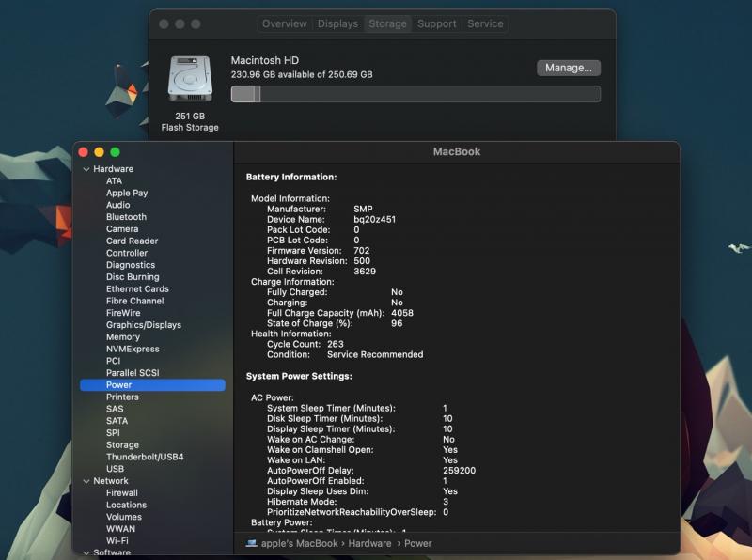
Task: Select SPI hardware entry
Action: click(x=113, y=433)
